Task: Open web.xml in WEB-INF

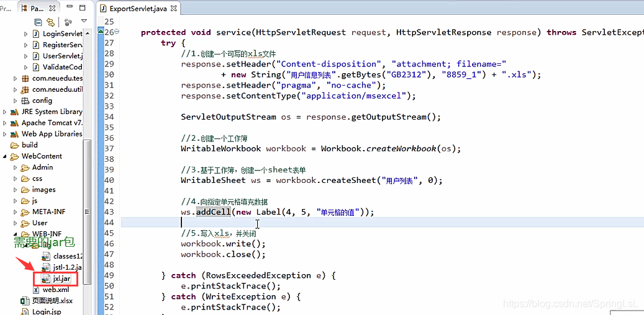Action: point(50,290)
